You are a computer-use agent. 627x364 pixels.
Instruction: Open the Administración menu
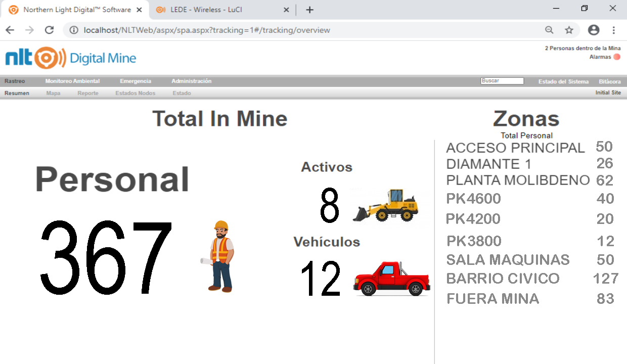(x=192, y=81)
